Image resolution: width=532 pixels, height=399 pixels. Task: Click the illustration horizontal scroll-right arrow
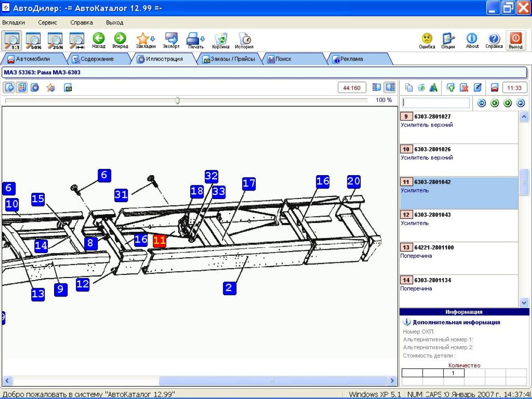click(392, 381)
